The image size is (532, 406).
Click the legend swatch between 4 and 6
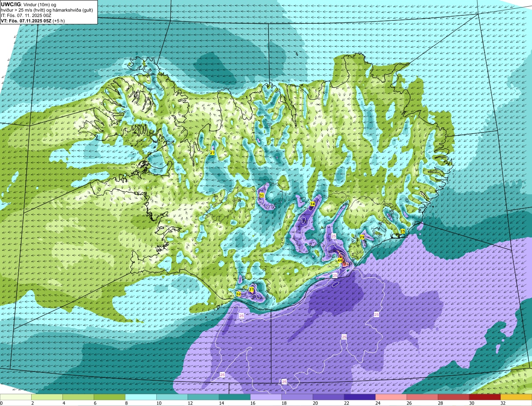[x=78, y=397]
